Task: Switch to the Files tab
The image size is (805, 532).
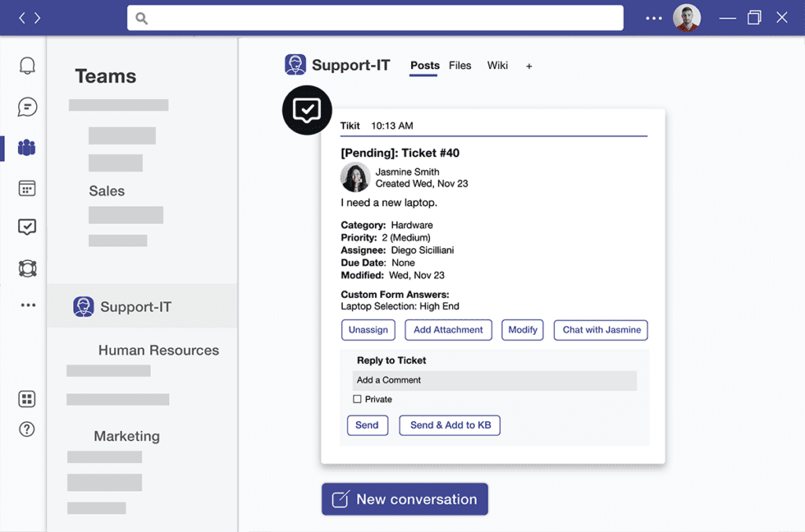Action: pos(460,66)
